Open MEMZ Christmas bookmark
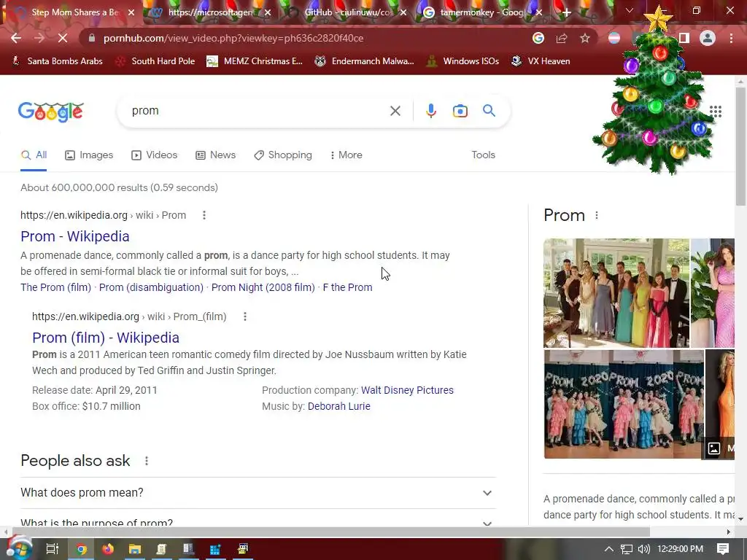Viewport: 747px width, 560px height. (255, 61)
